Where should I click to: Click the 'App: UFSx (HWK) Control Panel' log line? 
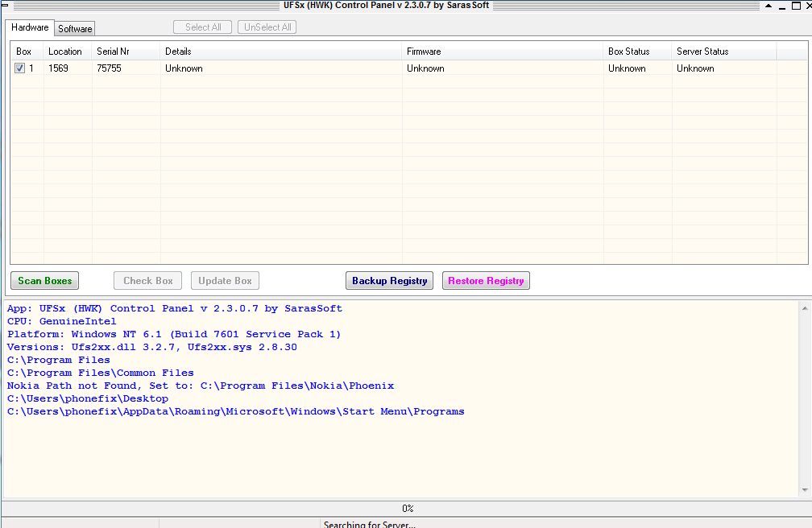pyautogui.click(x=175, y=308)
